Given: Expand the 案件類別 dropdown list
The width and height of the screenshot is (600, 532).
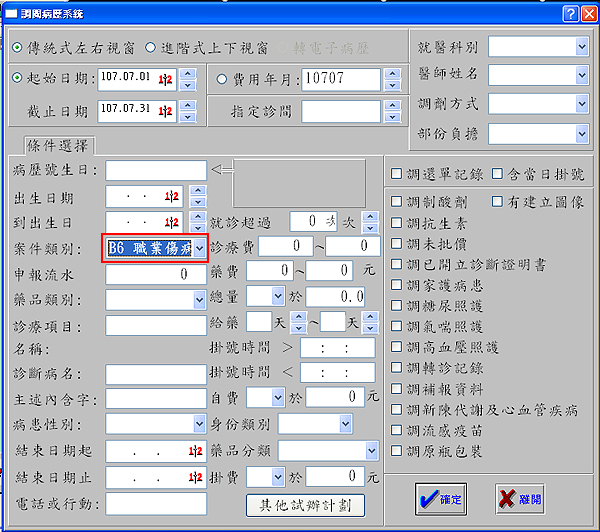Looking at the screenshot, I should click(200, 247).
